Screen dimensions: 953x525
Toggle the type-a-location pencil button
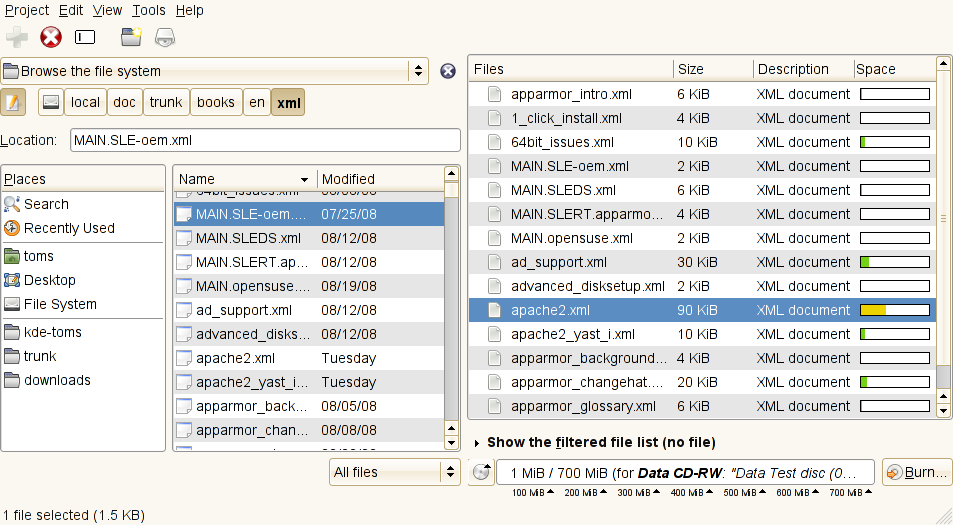[14, 102]
